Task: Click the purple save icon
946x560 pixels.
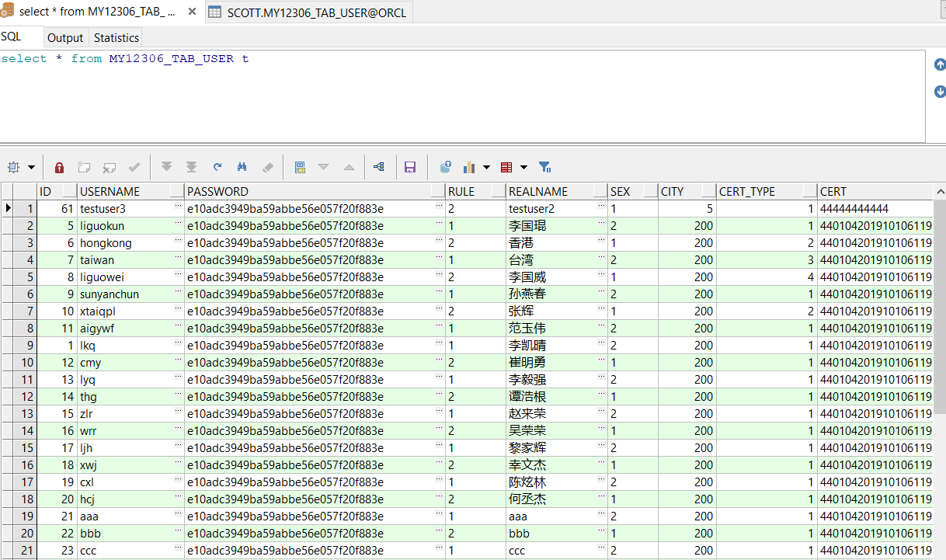Action: 410,167
